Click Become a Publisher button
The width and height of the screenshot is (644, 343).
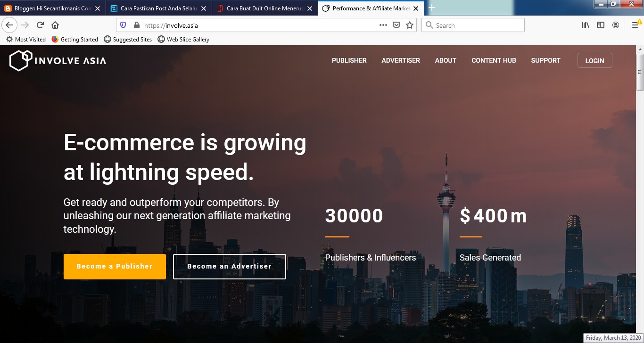point(115,267)
